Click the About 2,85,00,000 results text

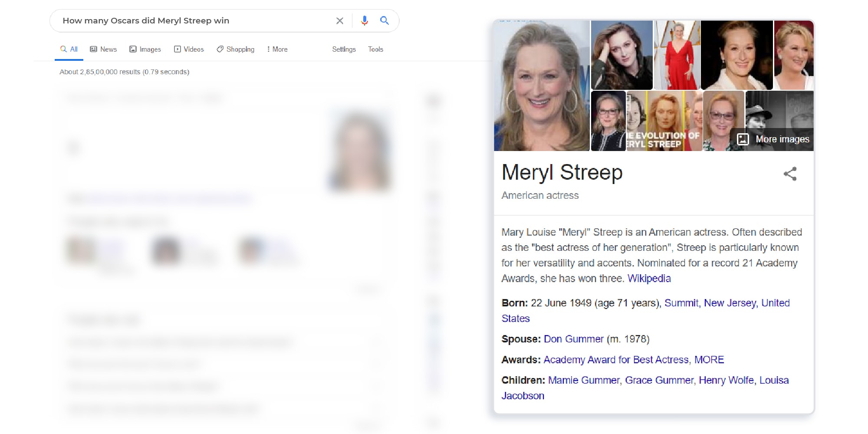(x=124, y=72)
